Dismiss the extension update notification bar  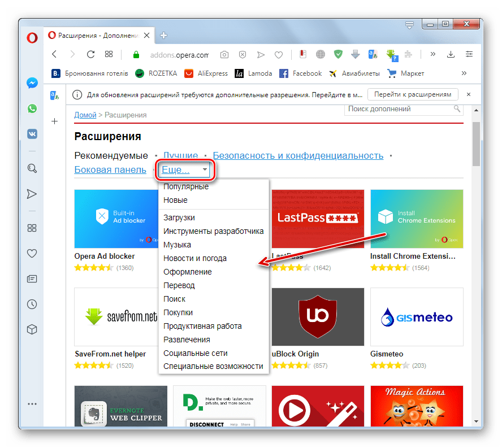[x=469, y=94]
